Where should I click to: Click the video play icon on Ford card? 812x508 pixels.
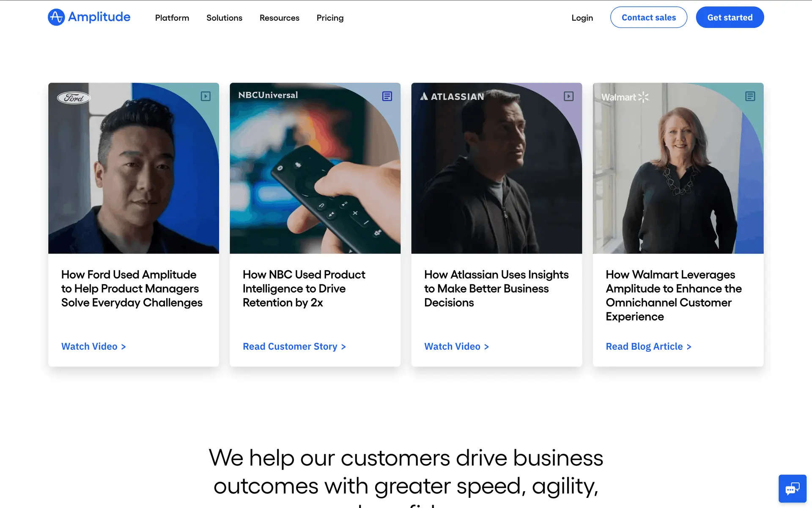[206, 97]
